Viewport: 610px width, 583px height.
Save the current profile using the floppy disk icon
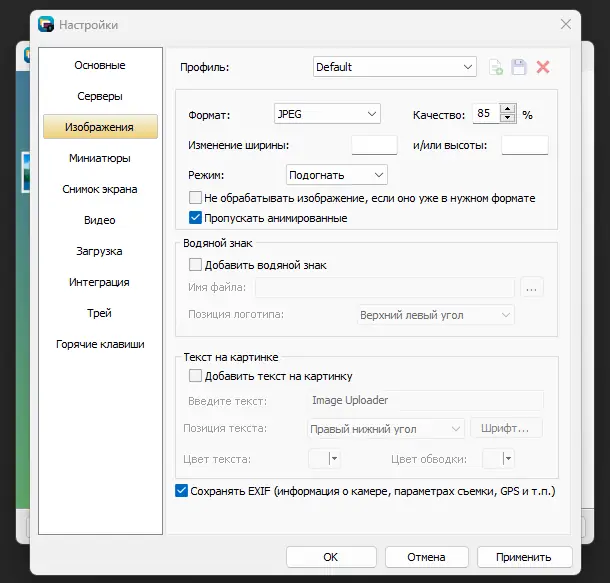pos(519,67)
